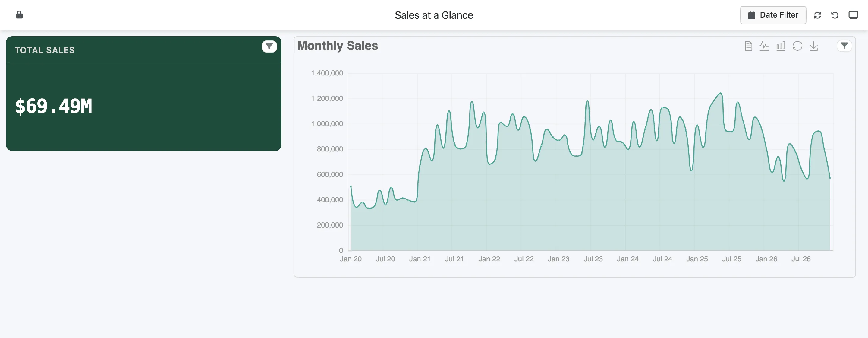This screenshot has width=868, height=338.
Task: Click the $69.49M total sales value
Action: pos(54,106)
